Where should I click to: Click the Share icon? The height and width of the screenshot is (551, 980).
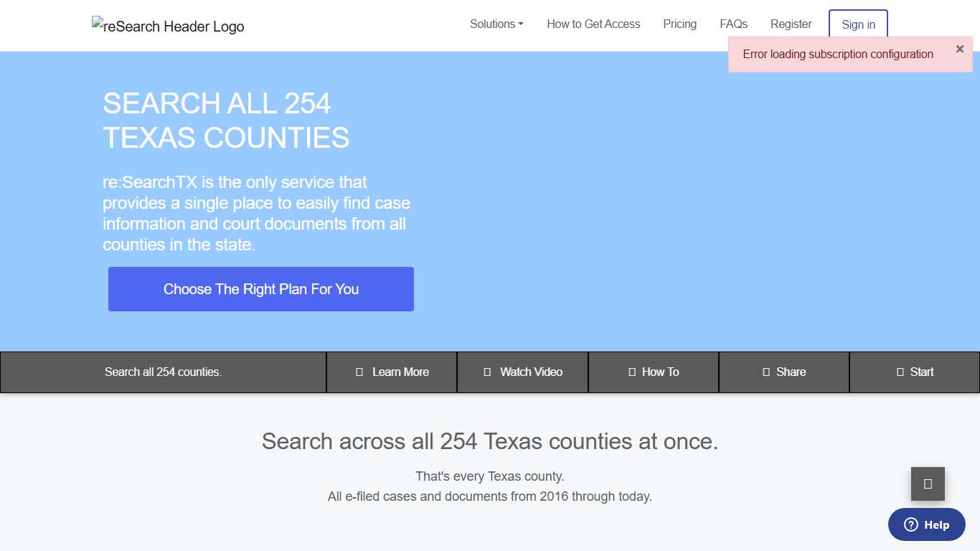click(765, 372)
